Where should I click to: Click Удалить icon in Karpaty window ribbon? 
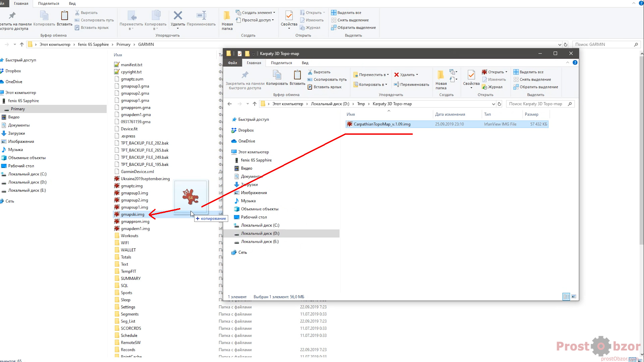coord(396,75)
